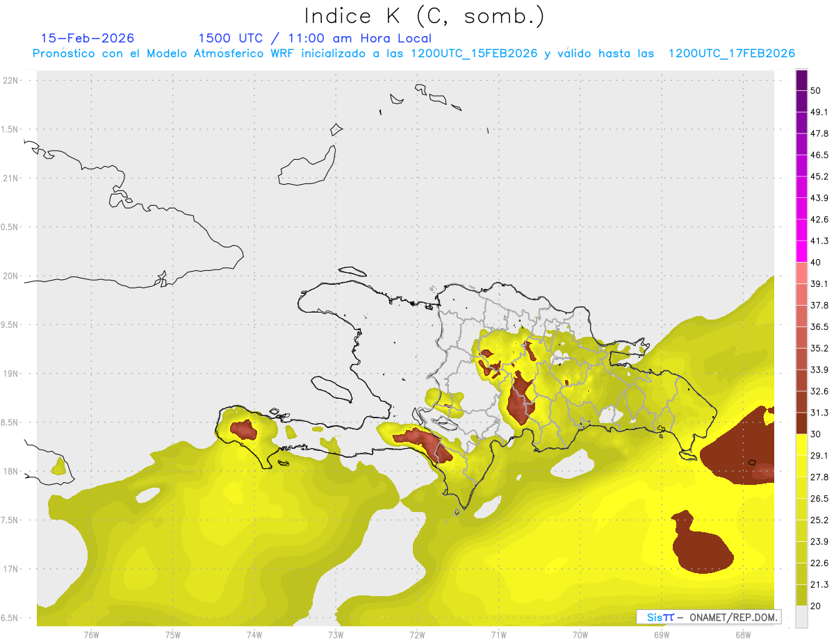Click legend value '39.1'

(x=819, y=283)
